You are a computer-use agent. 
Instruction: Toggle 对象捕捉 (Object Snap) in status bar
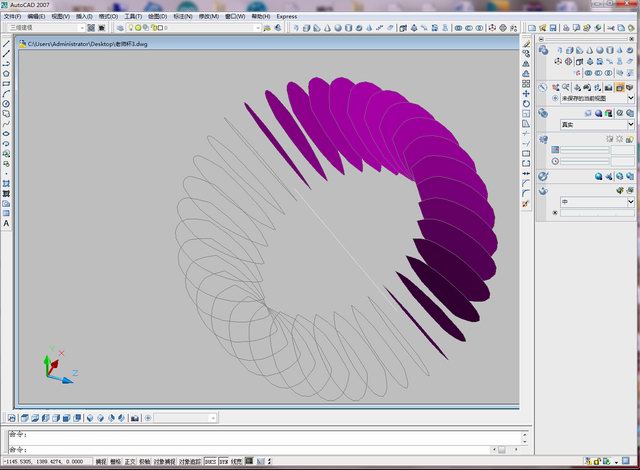[x=164, y=462]
